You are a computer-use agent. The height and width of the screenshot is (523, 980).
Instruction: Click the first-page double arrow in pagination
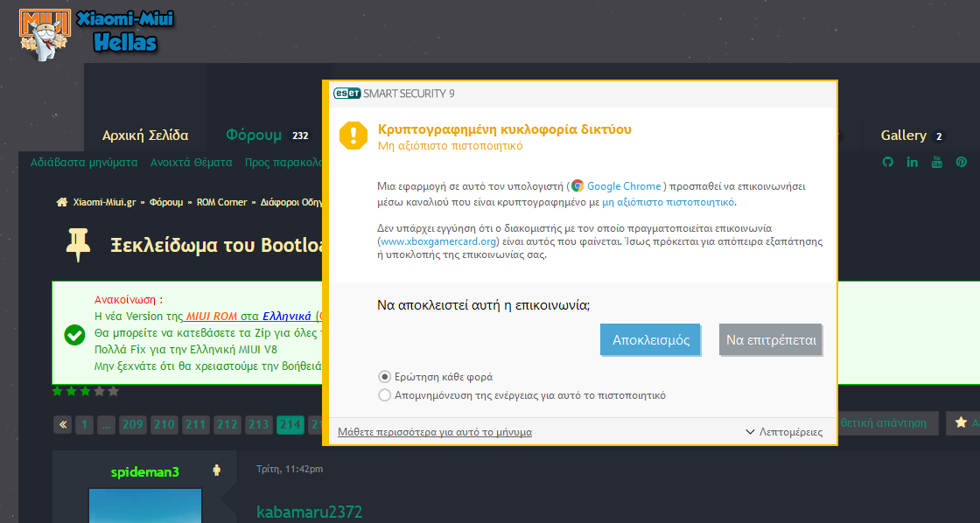point(62,425)
